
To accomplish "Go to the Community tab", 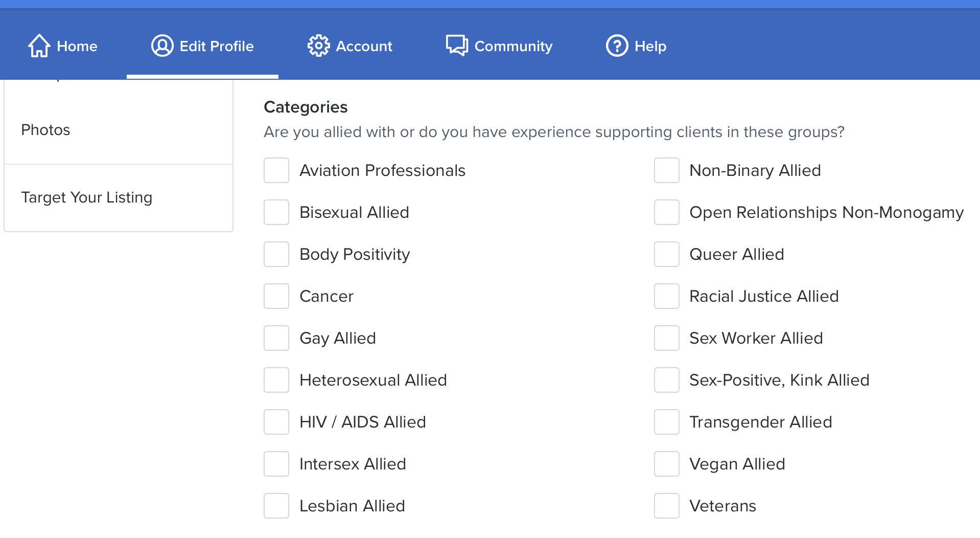I will tap(513, 46).
